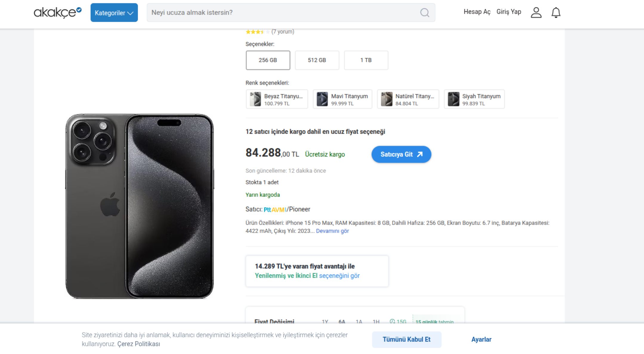
Task: Switch price chart to 1A tab
Action: point(359,321)
